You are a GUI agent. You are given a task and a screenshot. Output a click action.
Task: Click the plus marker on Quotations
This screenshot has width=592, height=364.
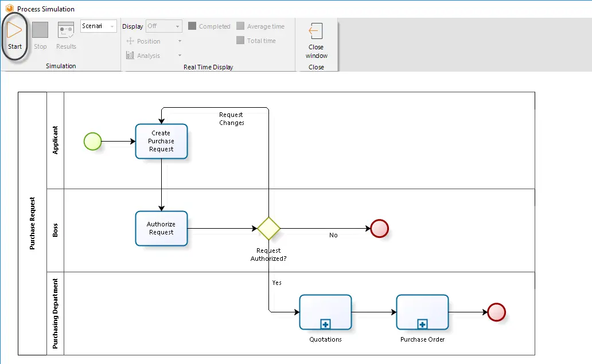325,324
